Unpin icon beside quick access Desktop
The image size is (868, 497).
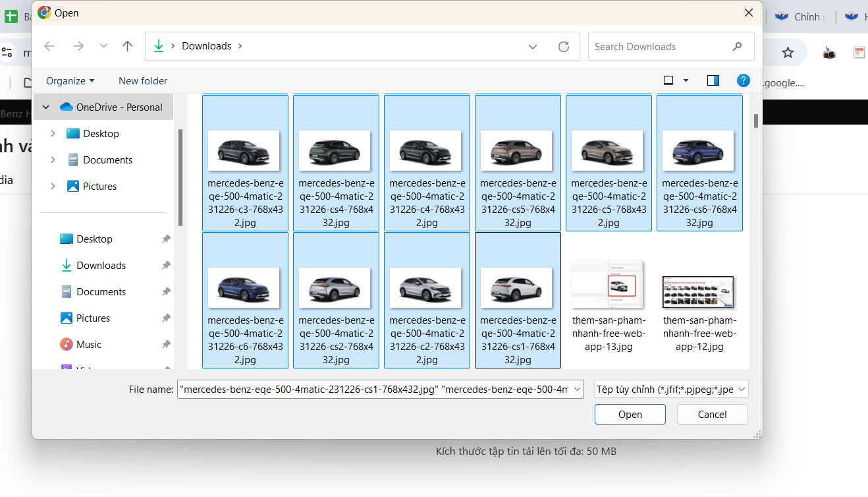(x=166, y=239)
